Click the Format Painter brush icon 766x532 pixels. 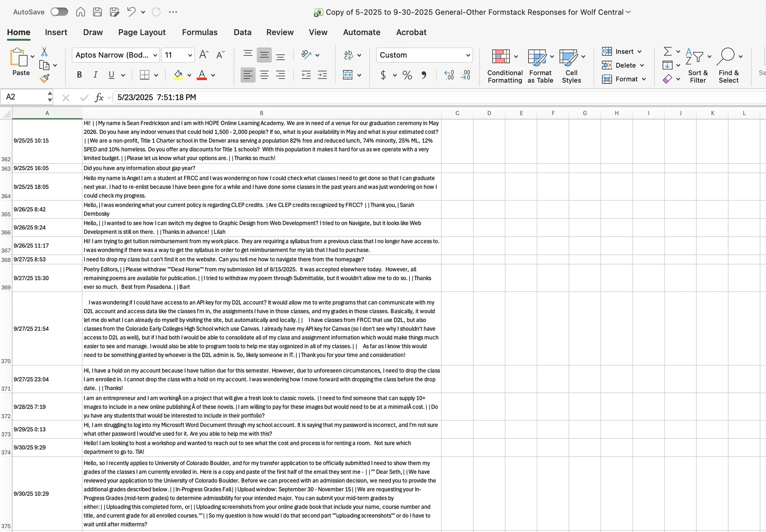[45, 79]
